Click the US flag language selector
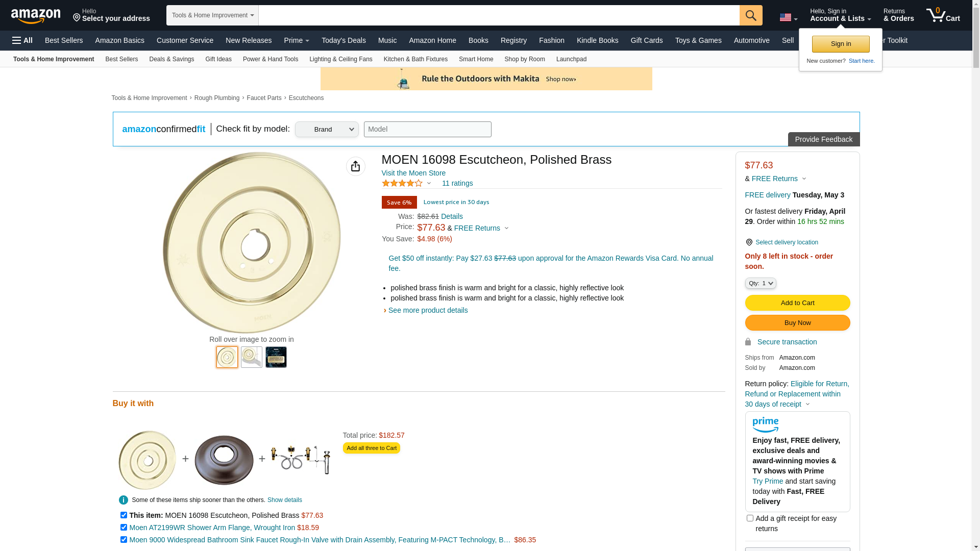 click(788, 18)
